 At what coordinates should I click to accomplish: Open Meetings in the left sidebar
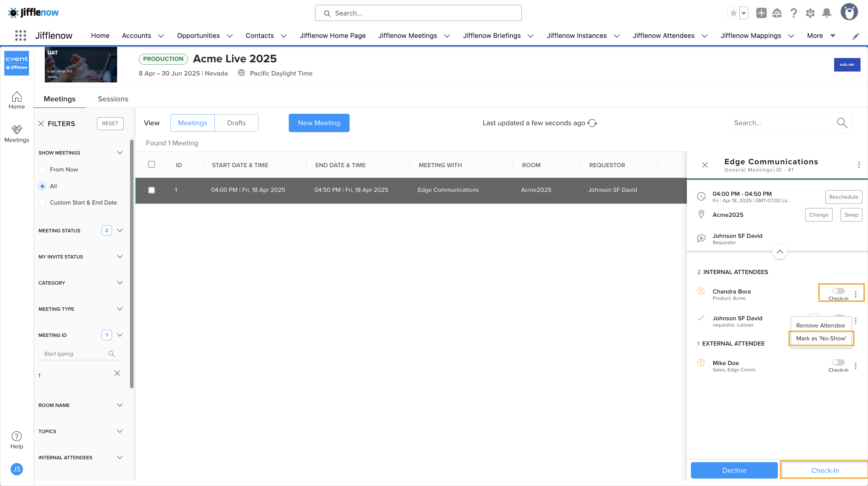coord(17,134)
